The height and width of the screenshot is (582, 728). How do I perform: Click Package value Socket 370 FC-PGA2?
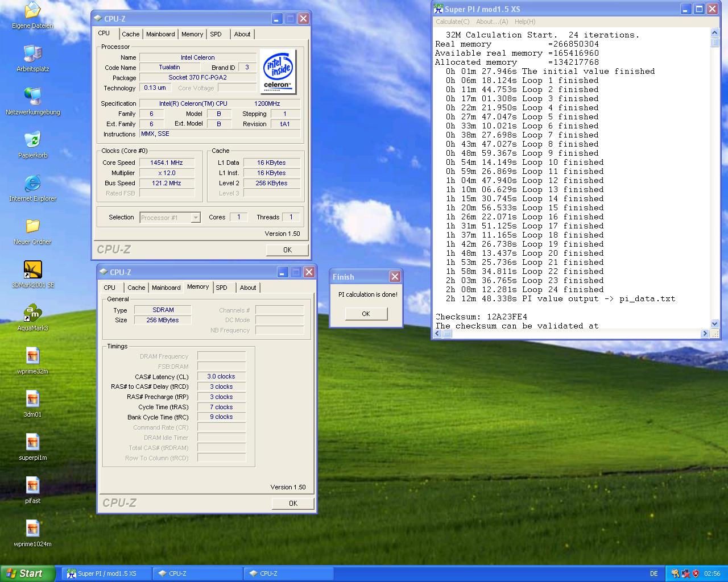tap(198, 77)
